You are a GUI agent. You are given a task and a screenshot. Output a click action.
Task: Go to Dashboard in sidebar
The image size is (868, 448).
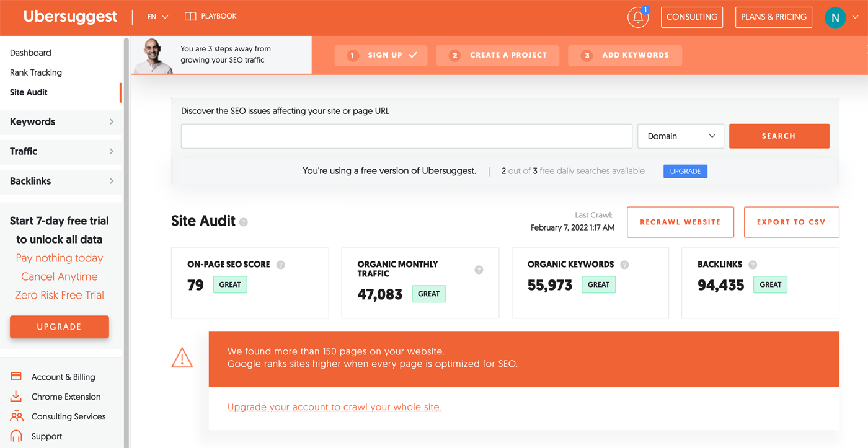coord(30,53)
